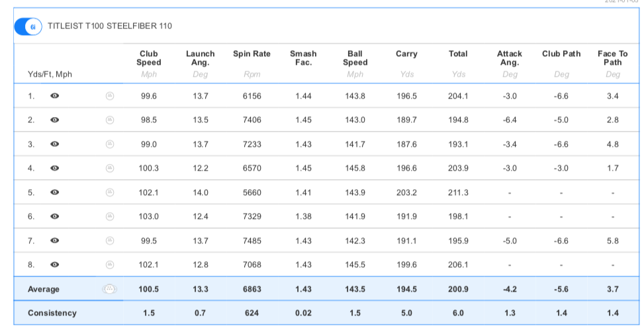This screenshot has width=644, height=332.
Task: Click the golf ball icon for shot 1
Action: point(111,96)
